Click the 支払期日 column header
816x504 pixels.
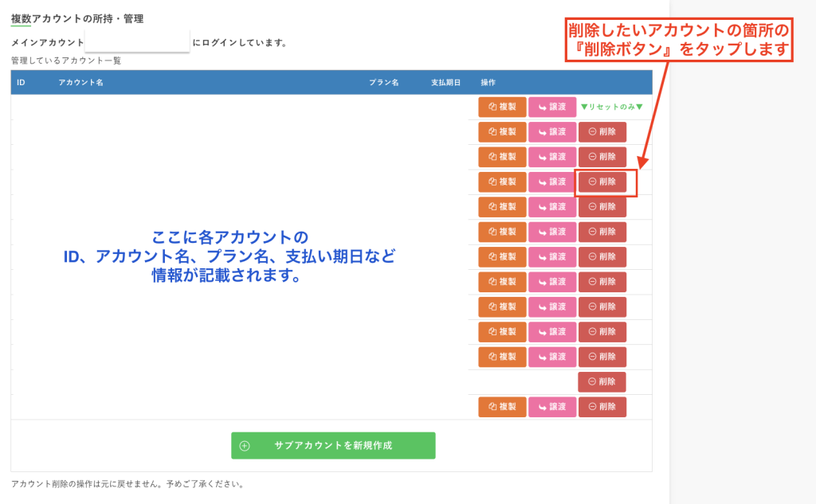445,83
